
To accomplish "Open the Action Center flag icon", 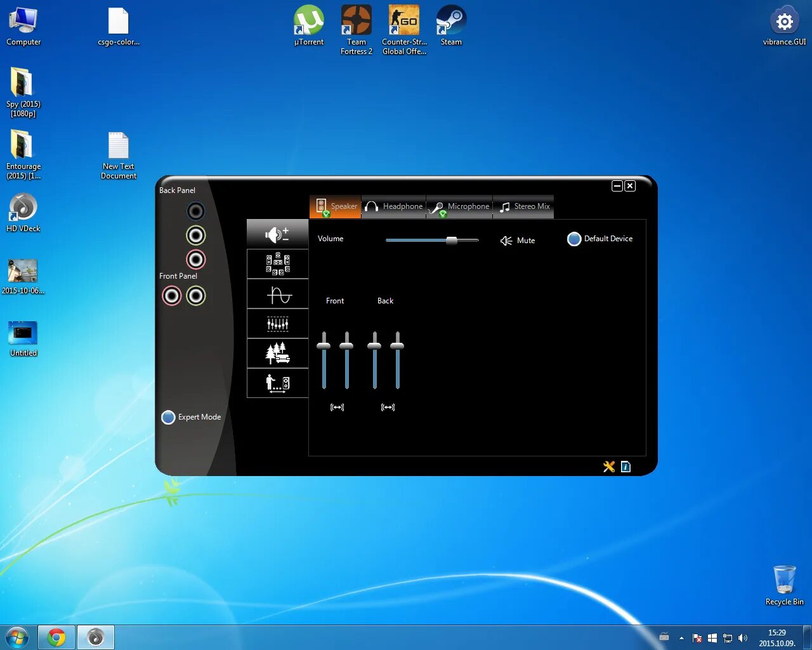I will click(x=697, y=638).
